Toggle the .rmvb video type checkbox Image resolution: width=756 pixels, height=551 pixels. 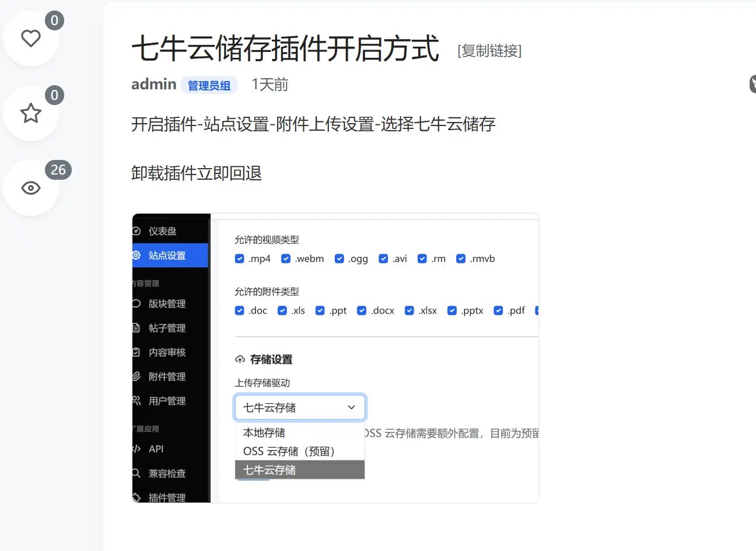pyautogui.click(x=461, y=259)
